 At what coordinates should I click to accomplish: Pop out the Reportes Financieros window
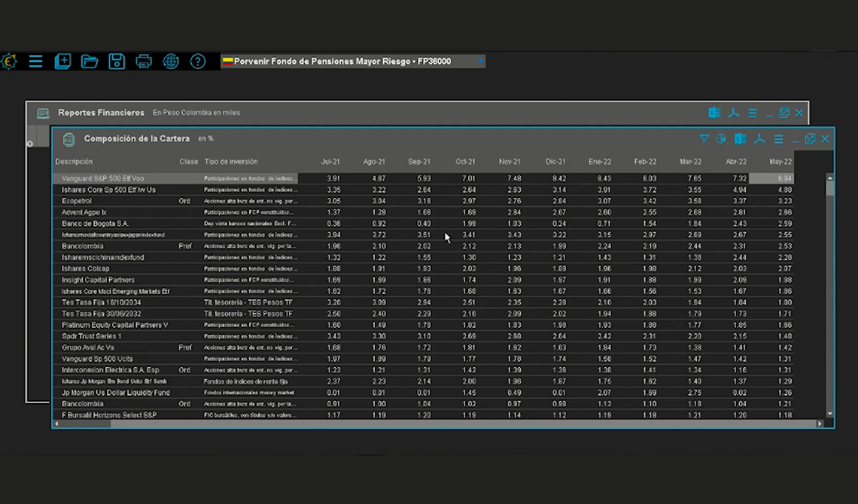[784, 113]
